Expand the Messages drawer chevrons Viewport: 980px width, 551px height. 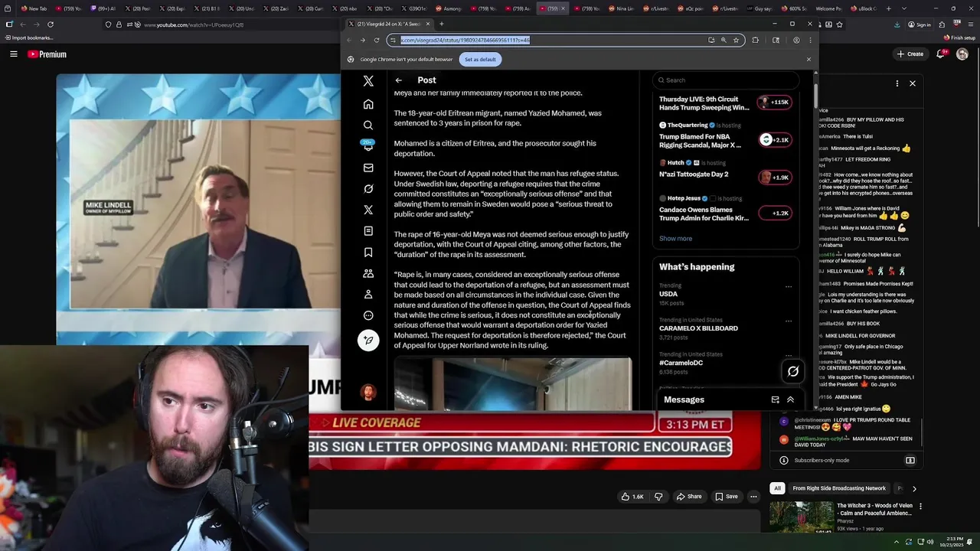tap(790, 399)
